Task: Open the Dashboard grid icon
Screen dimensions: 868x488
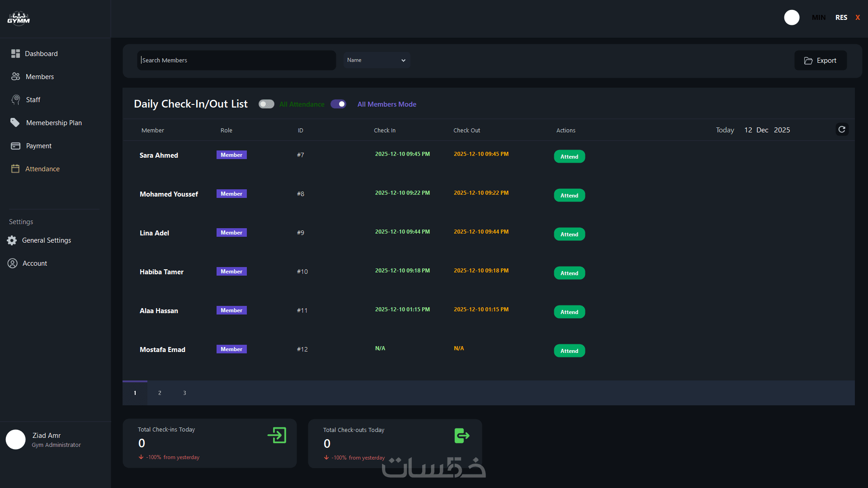Action: (x=15, y=54)
